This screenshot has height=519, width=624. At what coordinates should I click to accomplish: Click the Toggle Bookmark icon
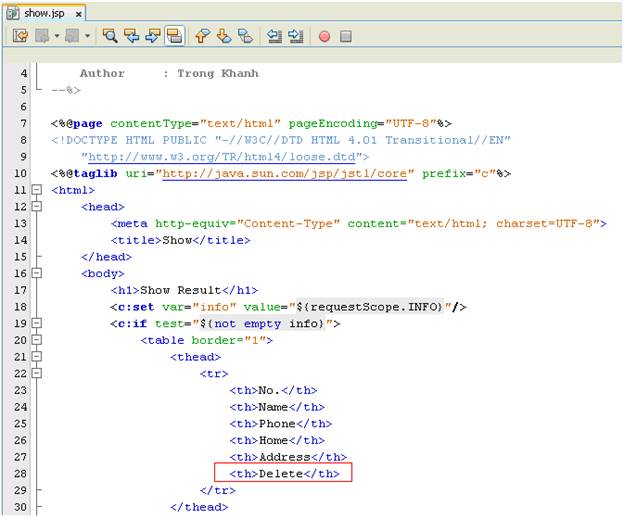(246, 36)
